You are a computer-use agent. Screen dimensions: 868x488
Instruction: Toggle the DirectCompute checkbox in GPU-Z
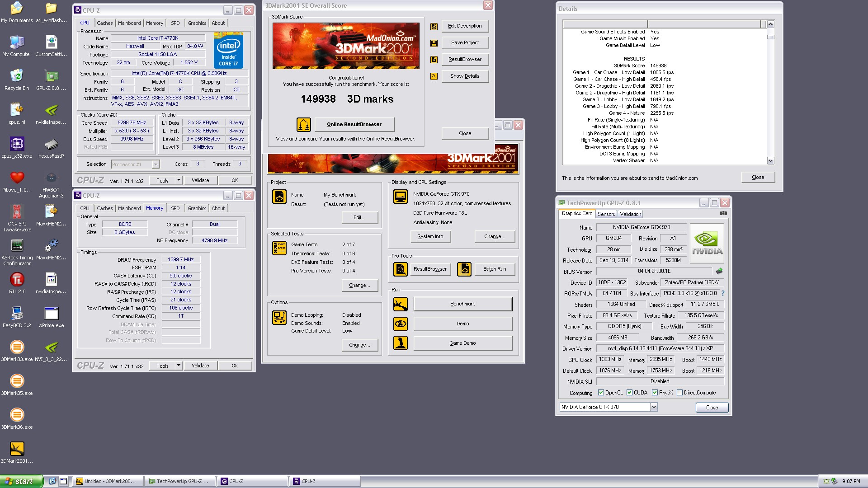[x=679, y=393]
